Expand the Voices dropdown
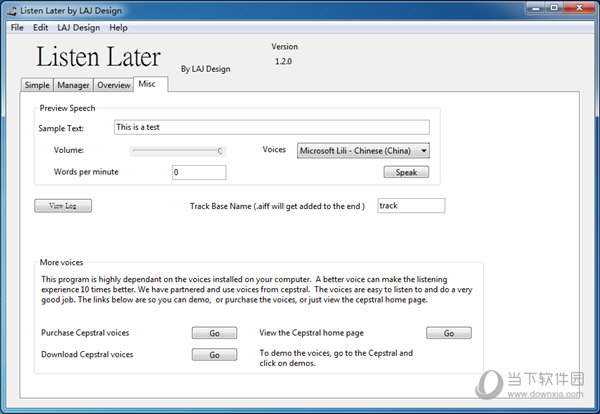Image resolution: width=600 pixels, height=414 pixels. coord(363,151)
